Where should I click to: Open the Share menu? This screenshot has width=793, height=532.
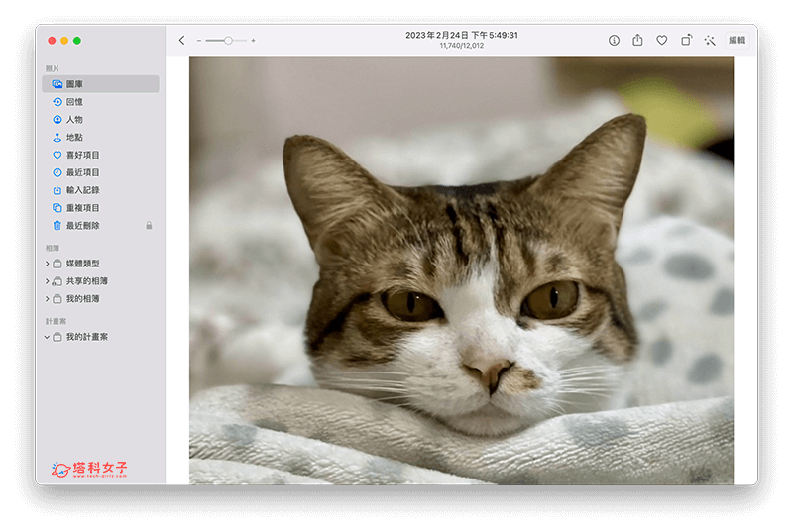coord(637,40)
